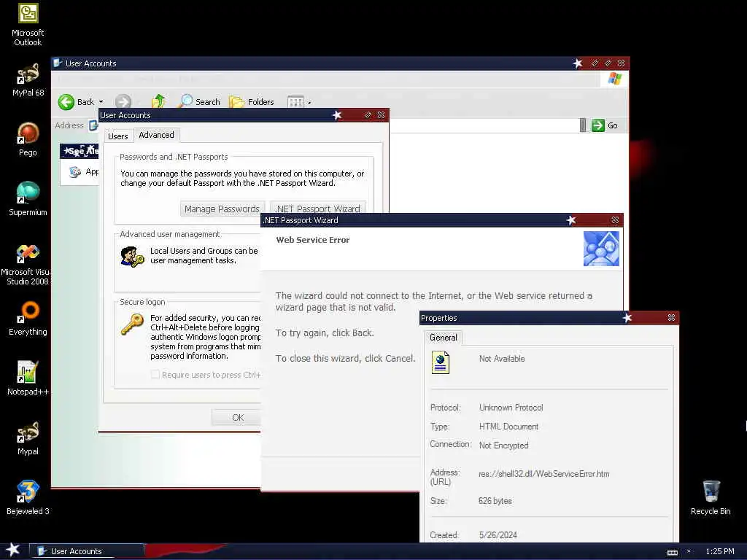Click the green Back arrow button
Screen dimensions: 747x560
pos(66,102)
